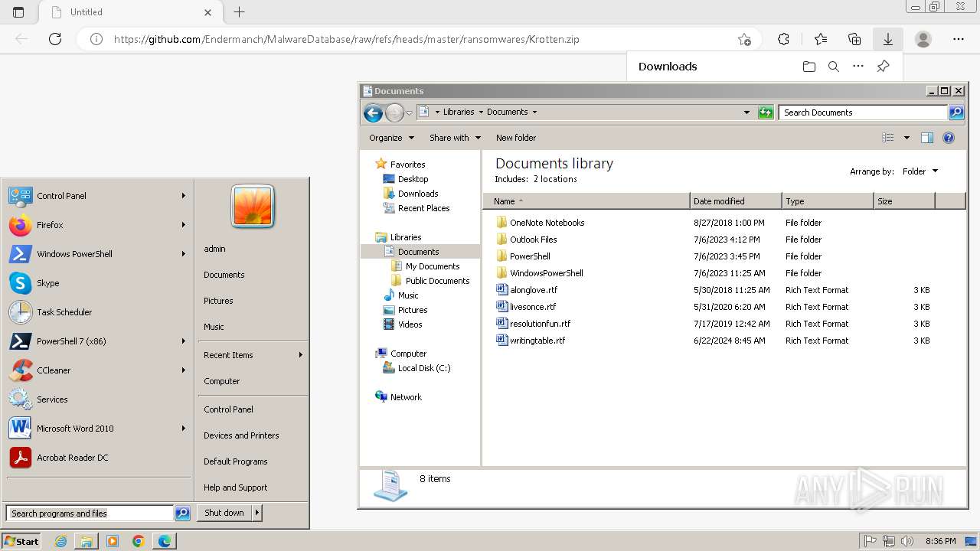This screenshot has width=980, height=551.
Task: Open more options in Downloads panel
Action: [858, 67]
